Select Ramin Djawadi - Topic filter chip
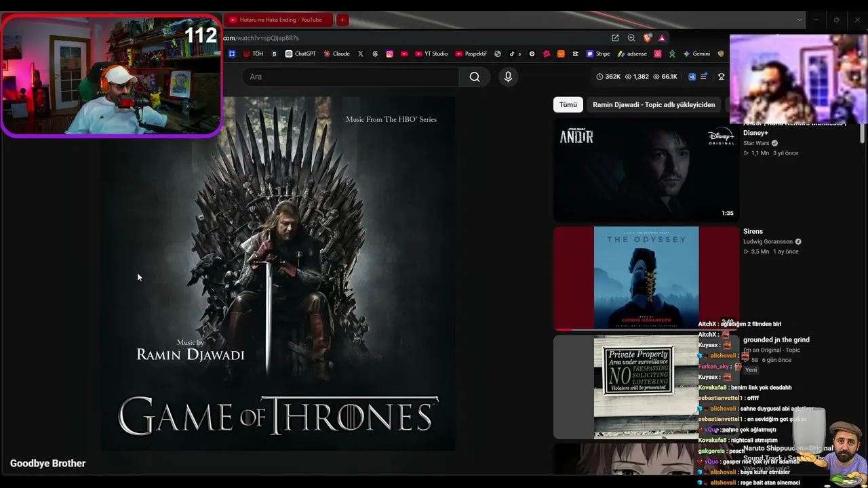The height and width of the screenshot is (488, 868). pos(654,104)
